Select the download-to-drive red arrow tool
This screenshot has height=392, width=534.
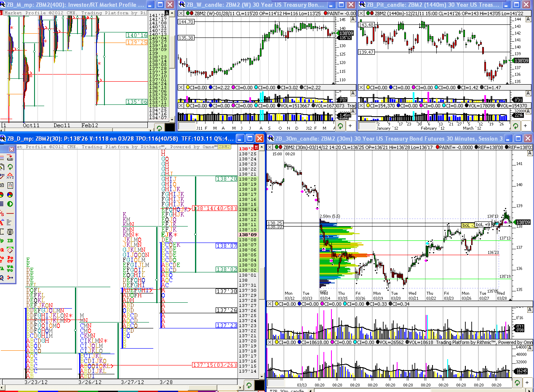click(x=10, y=157)
